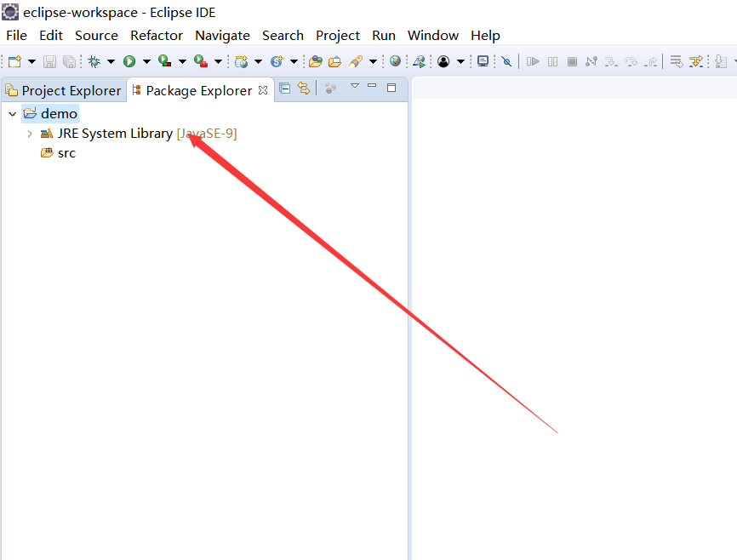Select the demo project
This screenshot has height=560, width=737.
[50, 113]
